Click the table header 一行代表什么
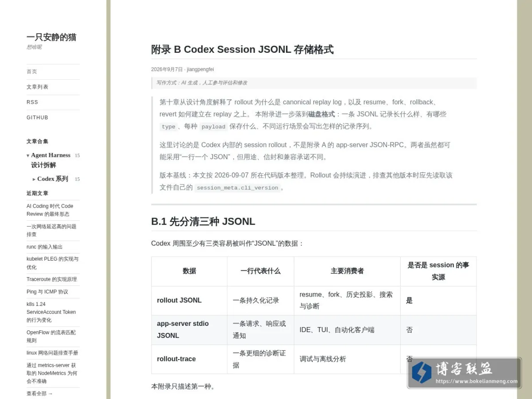Screen dimensions: 532x399 pyautogui.click(x=261, y=271)
